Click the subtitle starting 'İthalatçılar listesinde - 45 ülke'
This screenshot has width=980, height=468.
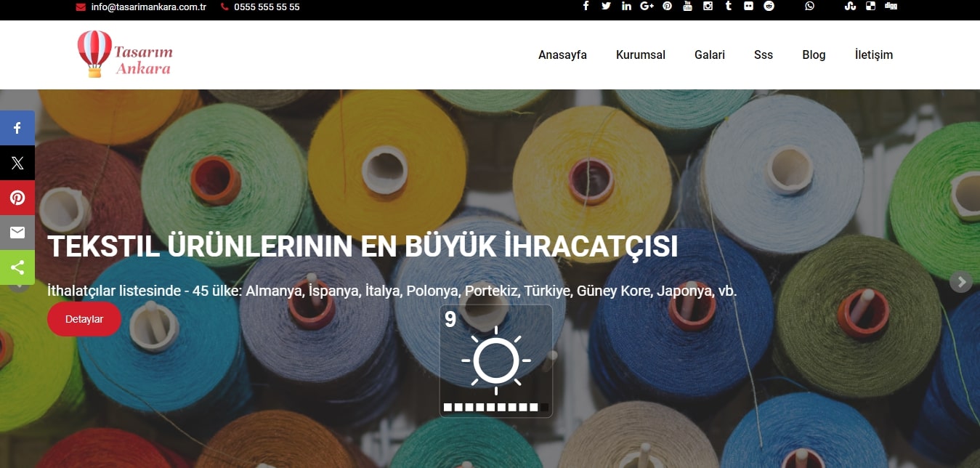point(392,291)
